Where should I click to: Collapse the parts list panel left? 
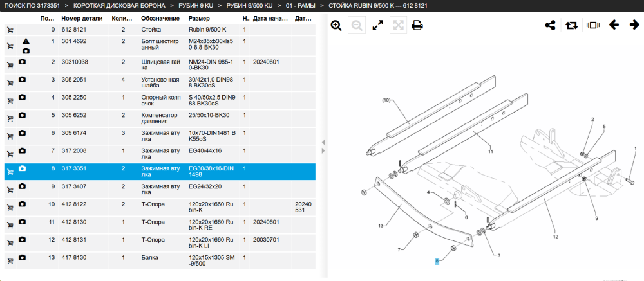[x=323, y=142]
